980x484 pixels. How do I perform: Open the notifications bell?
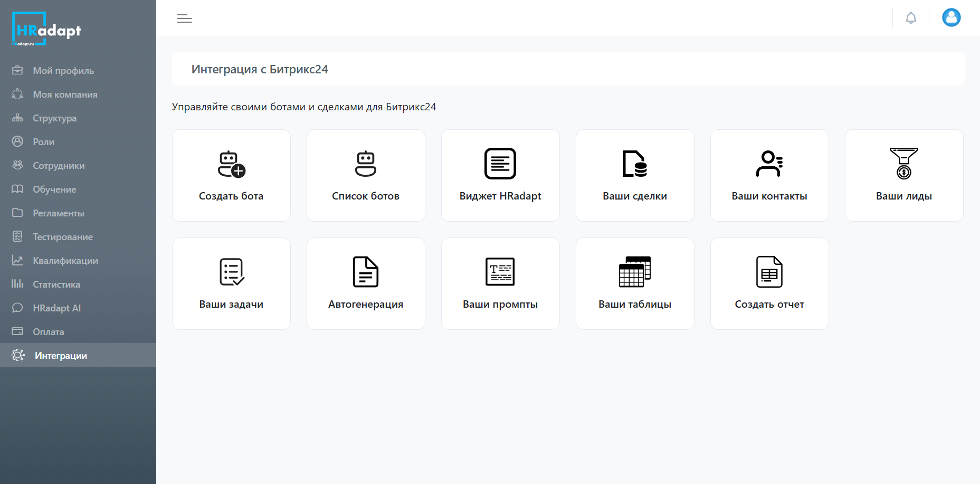coord(911,18)
